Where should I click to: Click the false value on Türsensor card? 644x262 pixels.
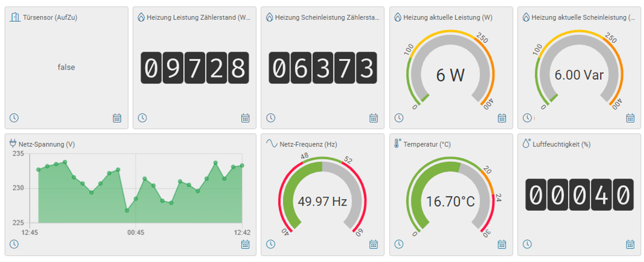[x=66, y=67]
